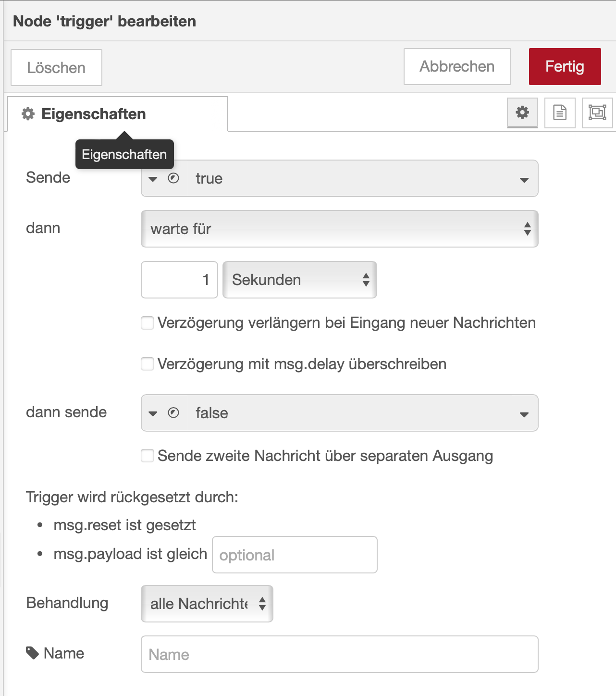
Task: Click the boolean type icon next to false
Action: (173, 413)
